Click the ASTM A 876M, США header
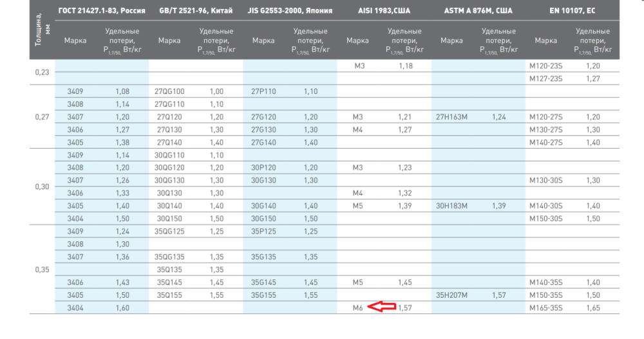This screenshot has width=644, height=339. (x=477, y=11)
